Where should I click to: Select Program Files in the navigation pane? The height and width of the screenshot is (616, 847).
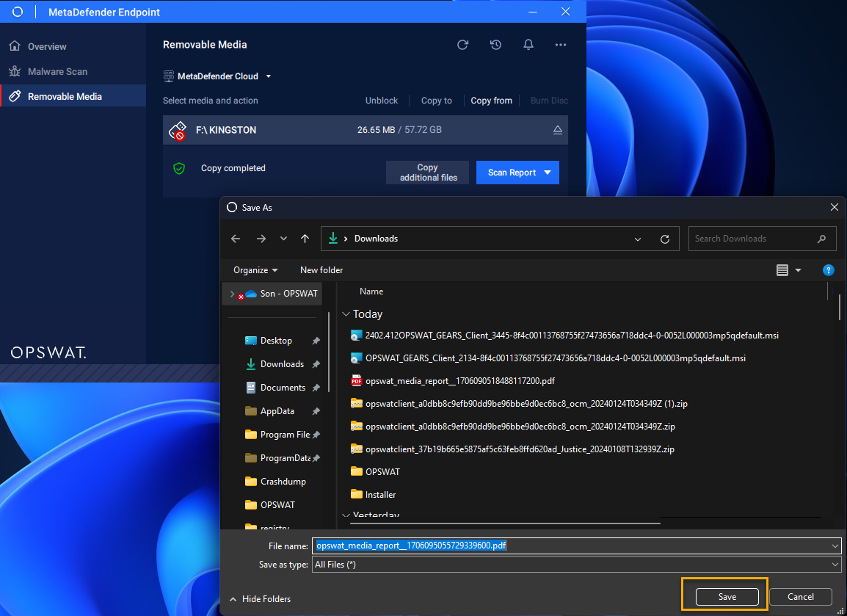tap(285, 435)
